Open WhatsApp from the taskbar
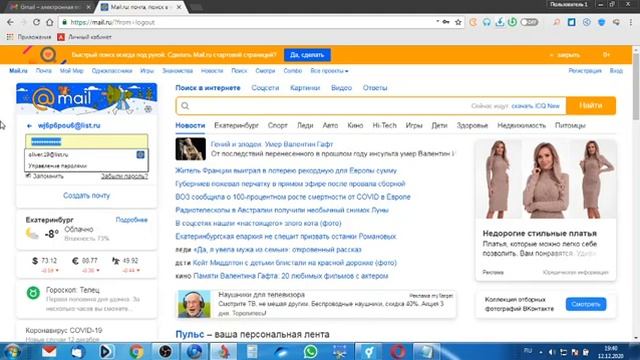640x360 pixels. pos(310,351)
